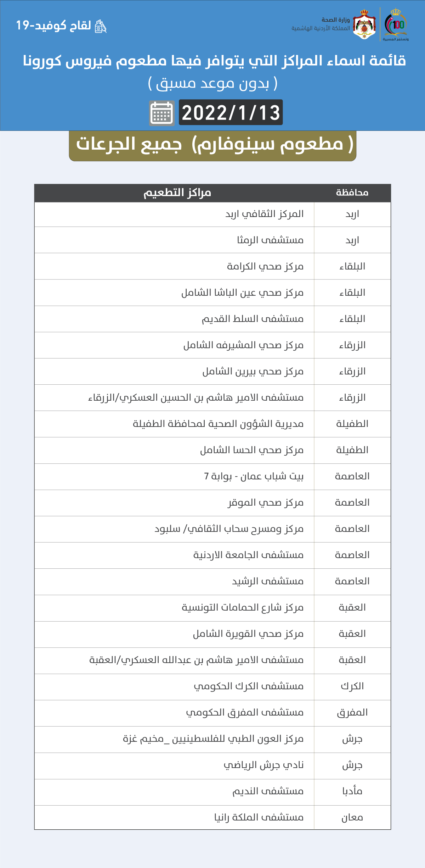Click the معان governorate cell

tap(352, 818)
